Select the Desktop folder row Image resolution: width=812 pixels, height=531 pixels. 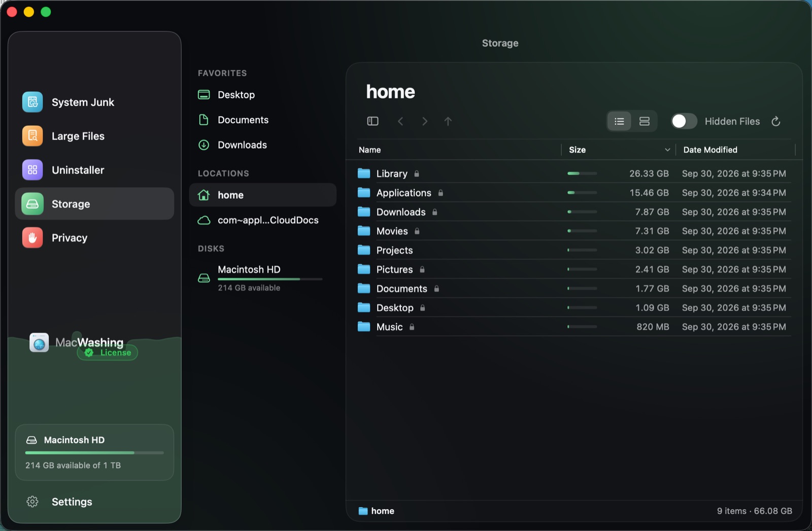tap(574, 308)
